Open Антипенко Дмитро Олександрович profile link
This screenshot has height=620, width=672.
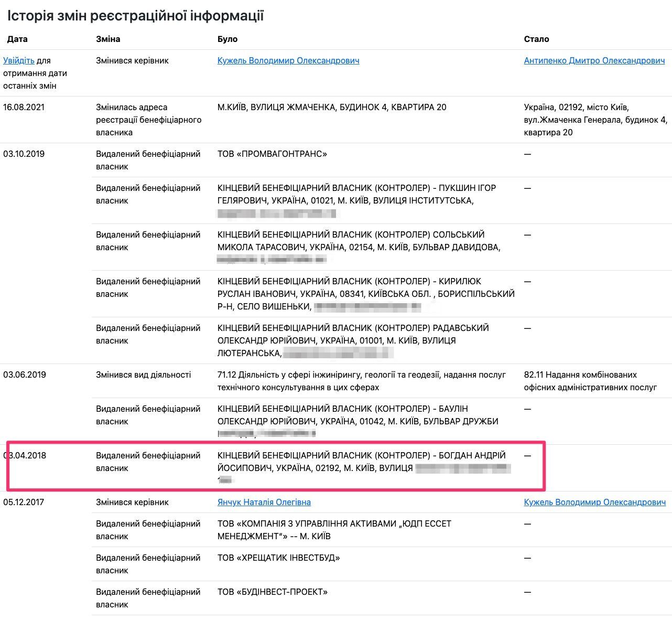pyautogui.click(x=594, y=61)
